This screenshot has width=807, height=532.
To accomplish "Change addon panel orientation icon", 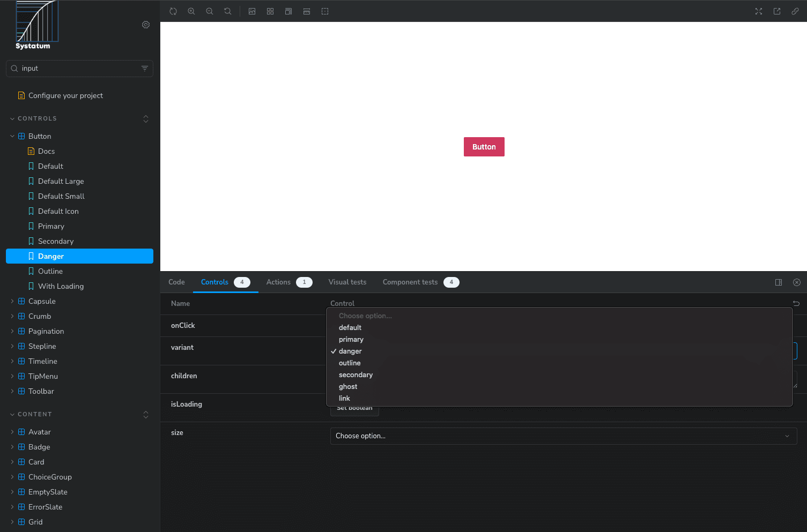I will pyautogui.click(x=779, y=282).
